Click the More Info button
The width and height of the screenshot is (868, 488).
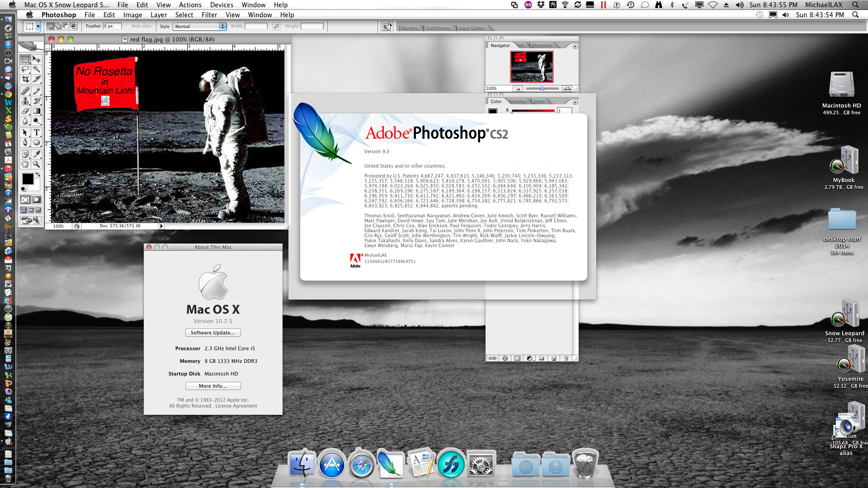(x=213, y=386)
